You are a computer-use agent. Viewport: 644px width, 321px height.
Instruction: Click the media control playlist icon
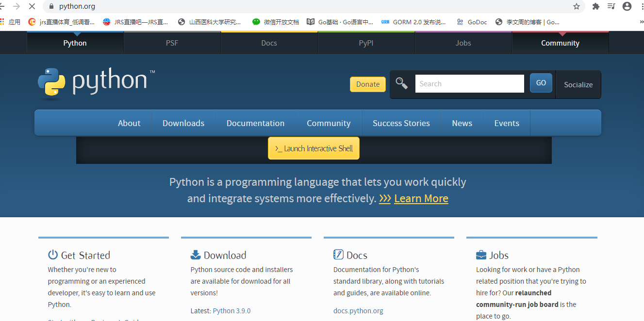coord(611,6)
